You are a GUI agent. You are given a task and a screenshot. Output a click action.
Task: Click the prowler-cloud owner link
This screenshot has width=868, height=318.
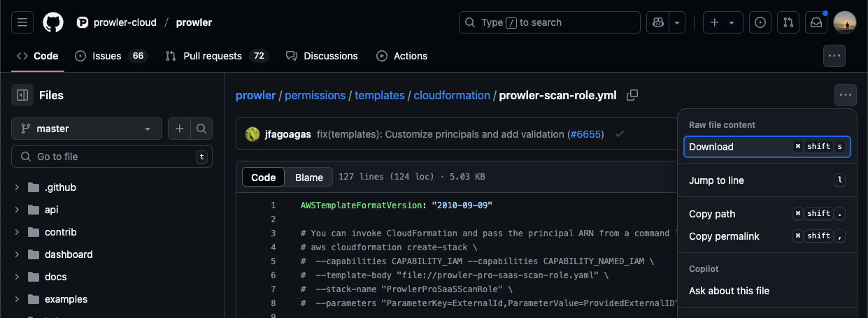click(126, 22)
